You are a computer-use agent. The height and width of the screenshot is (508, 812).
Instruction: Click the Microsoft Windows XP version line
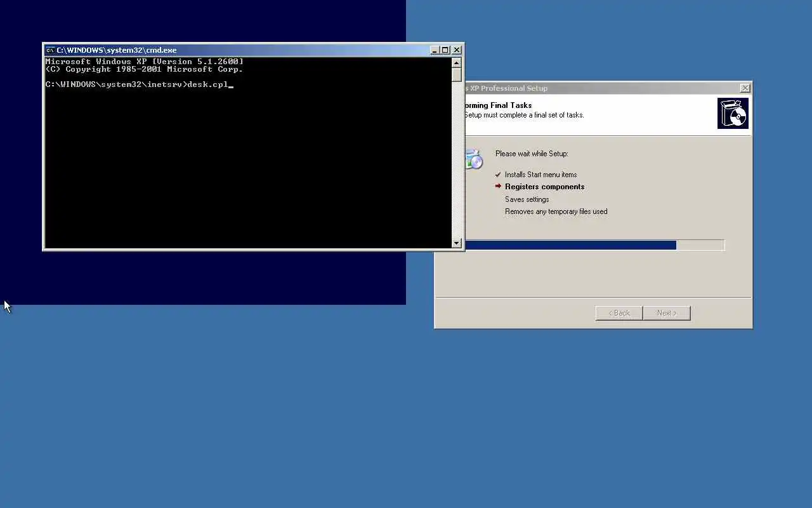click(144, 62)
